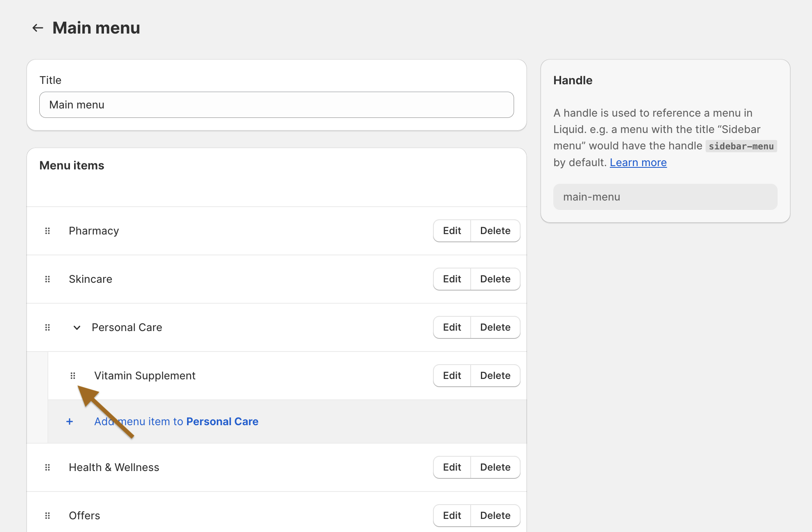Click the main-menu handle field
The width and height of the screenshot is (812, 532).
click(x=665, y=197)
